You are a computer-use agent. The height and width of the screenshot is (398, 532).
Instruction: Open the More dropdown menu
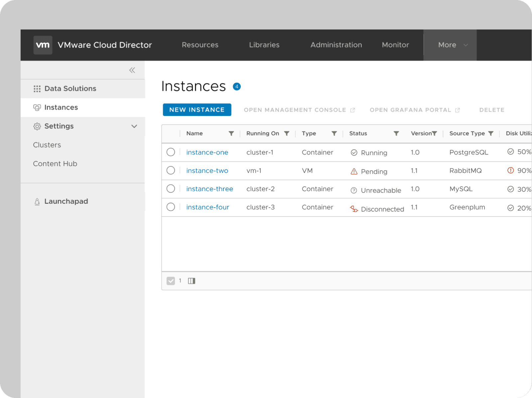coord(450,45)
